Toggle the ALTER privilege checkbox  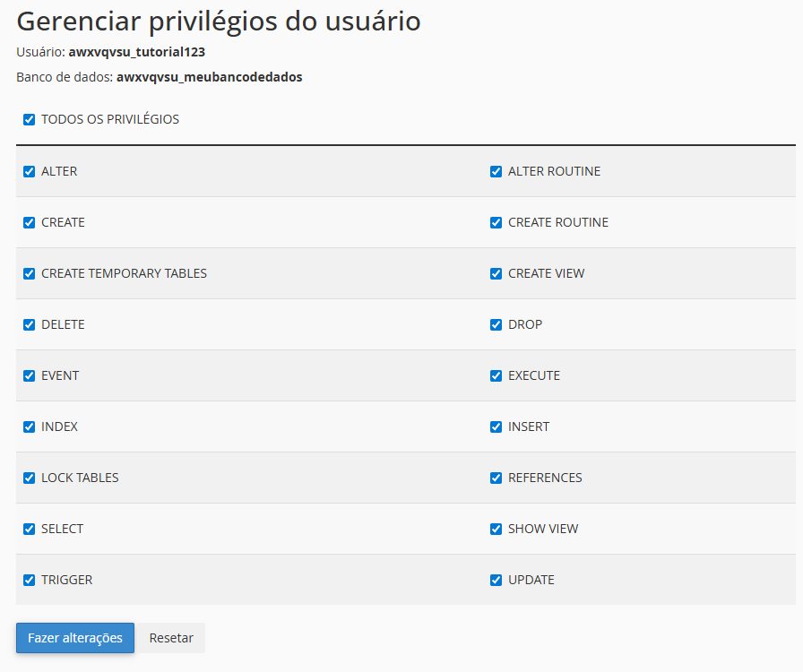(x=30, y=171)
